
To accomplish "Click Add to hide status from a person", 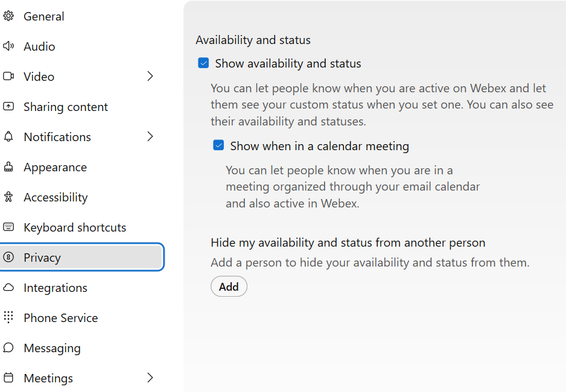I will tap(229, 286).
